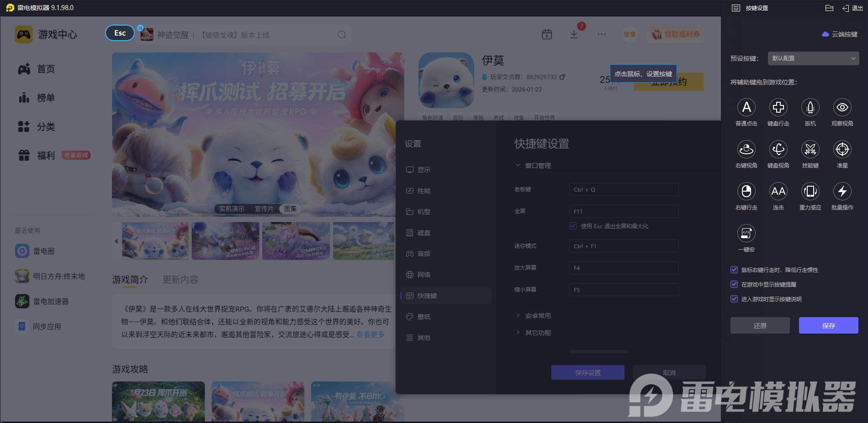Image resolution: width=868 pixels, height=423 pixels.
Task: Switch to the 游戏简介 tab
Action: click(130, 279)
